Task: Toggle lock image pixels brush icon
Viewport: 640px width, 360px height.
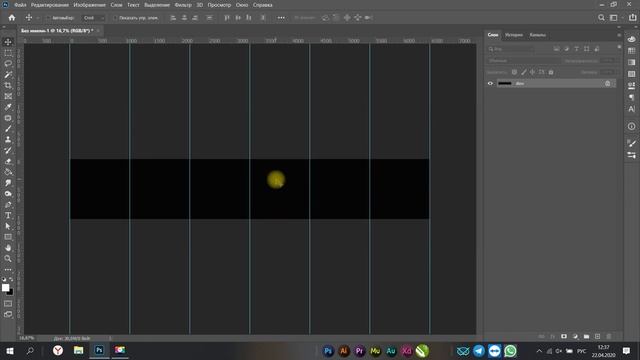Action: [524, 72]
